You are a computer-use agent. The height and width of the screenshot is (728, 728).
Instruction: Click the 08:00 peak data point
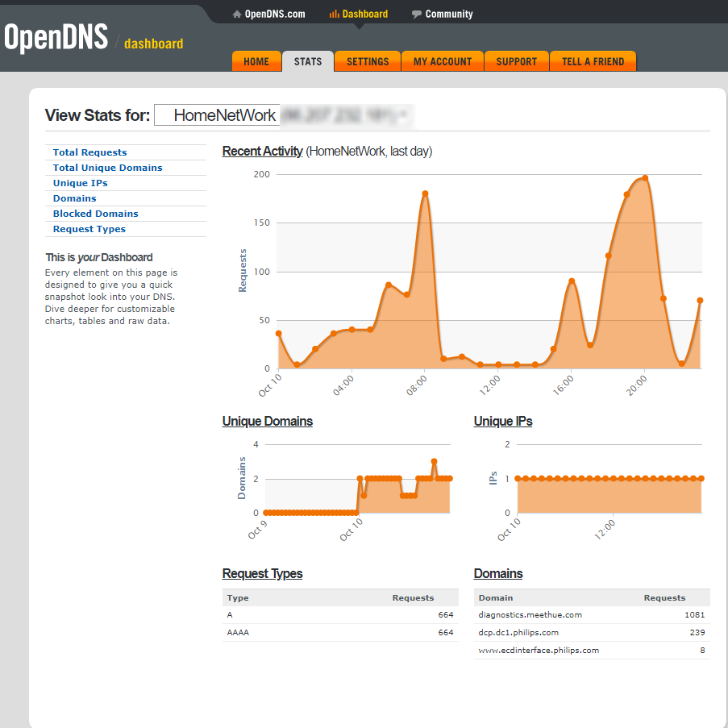coord(425,193)
